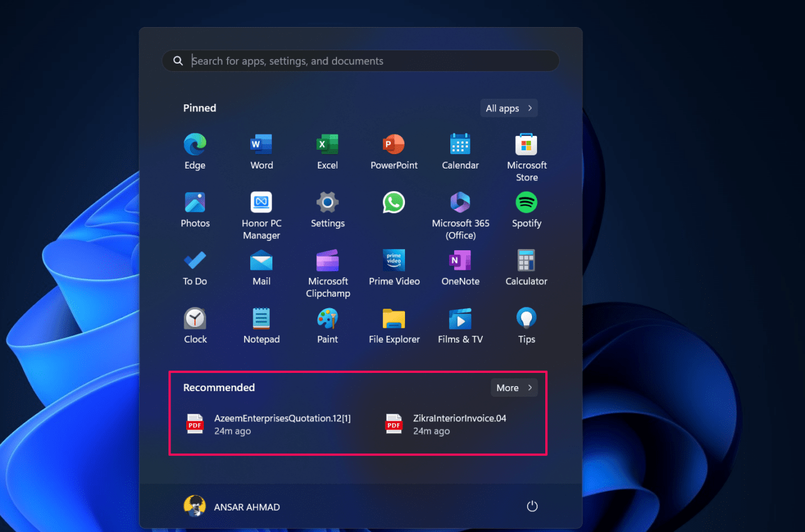This screenshot has width=805, height=532.
Task: Click the magnifier icon in the search bar
Action: (179, 61)
